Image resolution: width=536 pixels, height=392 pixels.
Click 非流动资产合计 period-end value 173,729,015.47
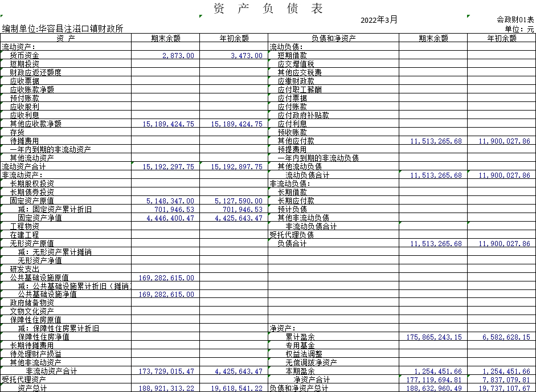pos(166,371)
